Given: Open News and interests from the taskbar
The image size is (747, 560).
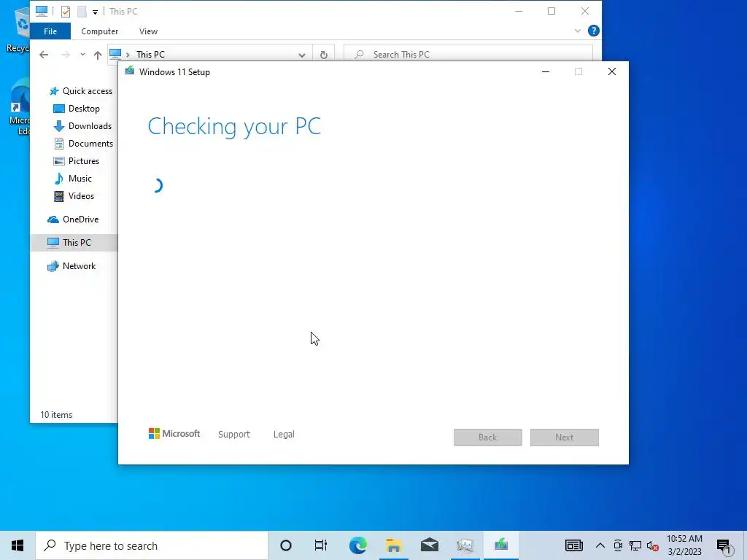Looking at the screenshot, I should 573,545.
